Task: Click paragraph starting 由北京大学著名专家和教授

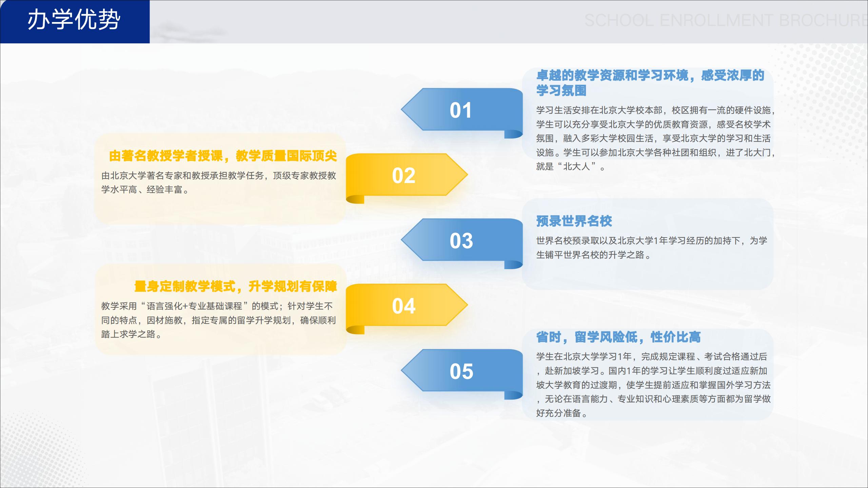Action: [x=219, y=182]
